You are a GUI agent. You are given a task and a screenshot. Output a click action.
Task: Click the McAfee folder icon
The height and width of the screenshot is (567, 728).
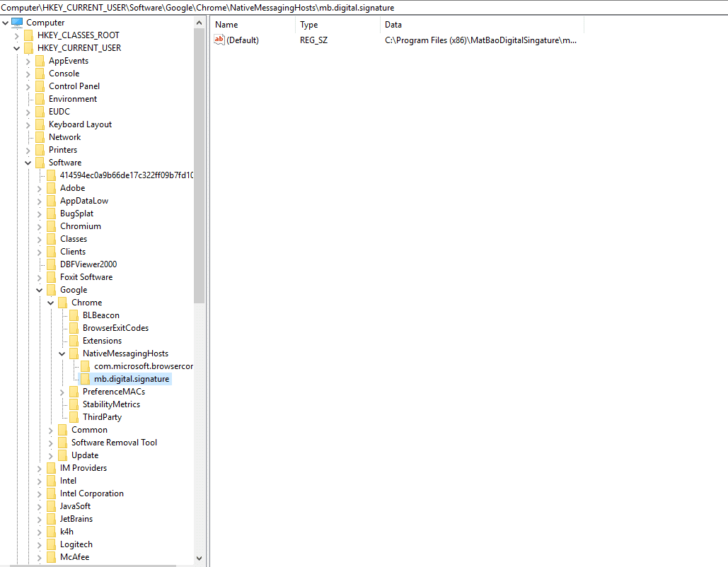(x=51, y=557)
